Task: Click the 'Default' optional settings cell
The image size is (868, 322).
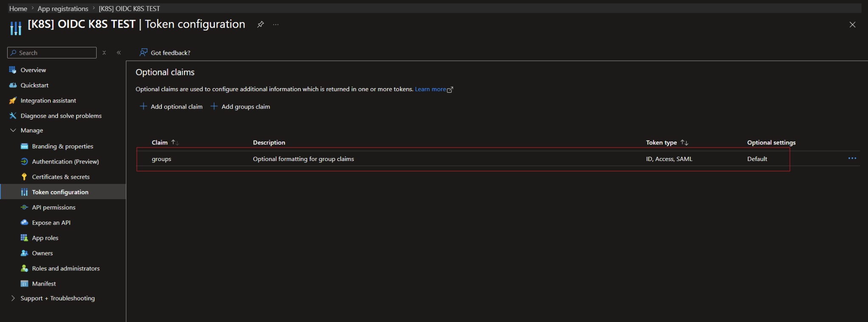Action: point(757,159)
